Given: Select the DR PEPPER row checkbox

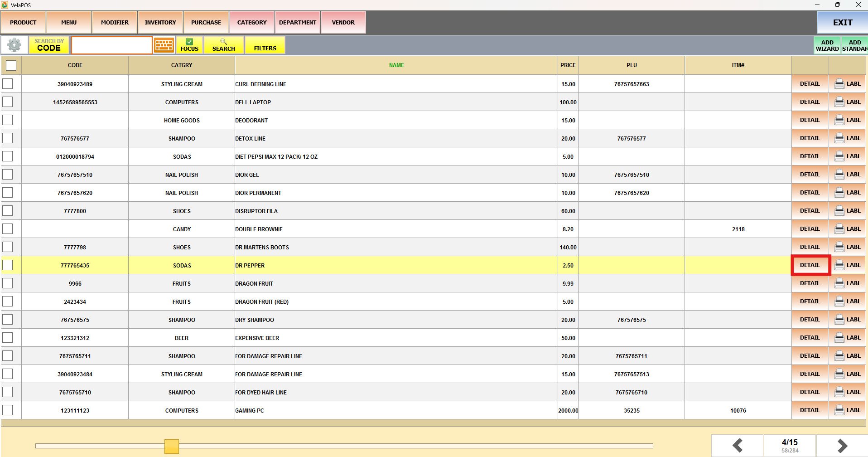Looking at the screenshot, I should click(x=8, y=265).
